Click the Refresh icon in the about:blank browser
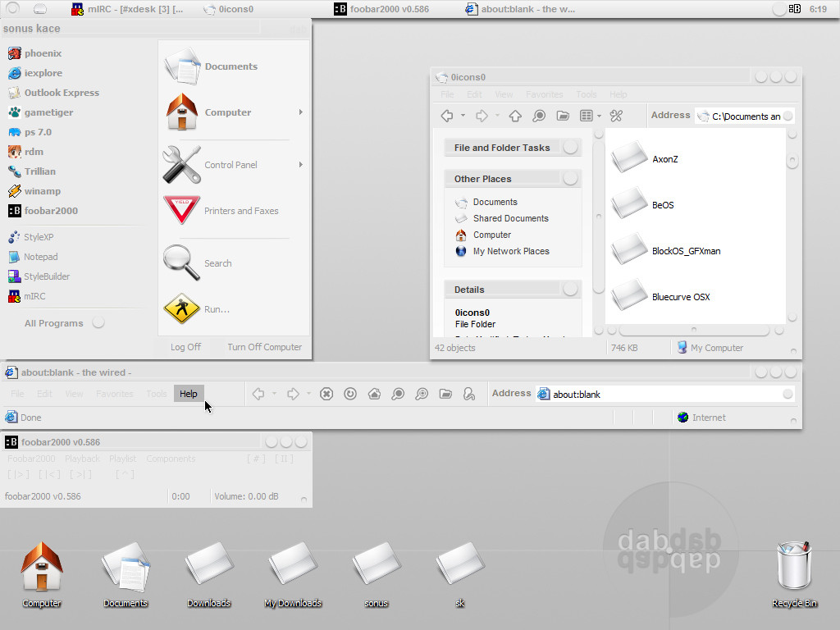The image size is (840, 630). point(350,395)
